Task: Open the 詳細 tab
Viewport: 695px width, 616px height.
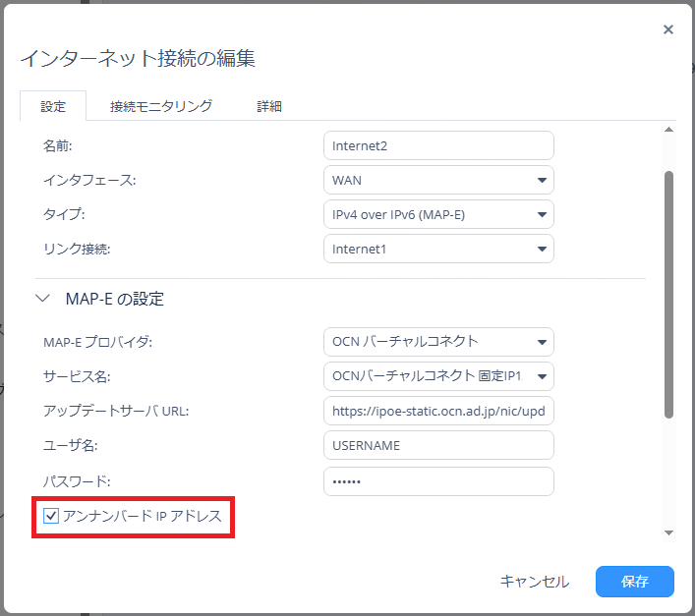Action: click(x=270, y=106)
